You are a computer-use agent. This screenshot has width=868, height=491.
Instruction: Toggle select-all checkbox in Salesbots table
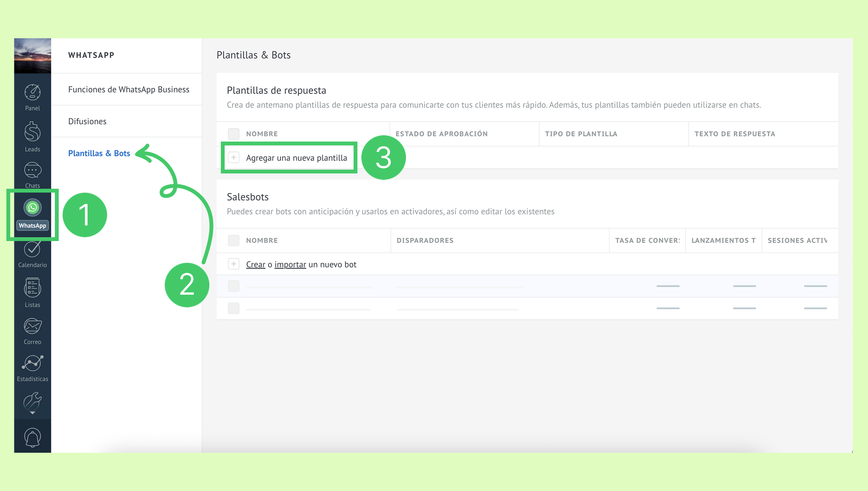[x=234, y=240]
